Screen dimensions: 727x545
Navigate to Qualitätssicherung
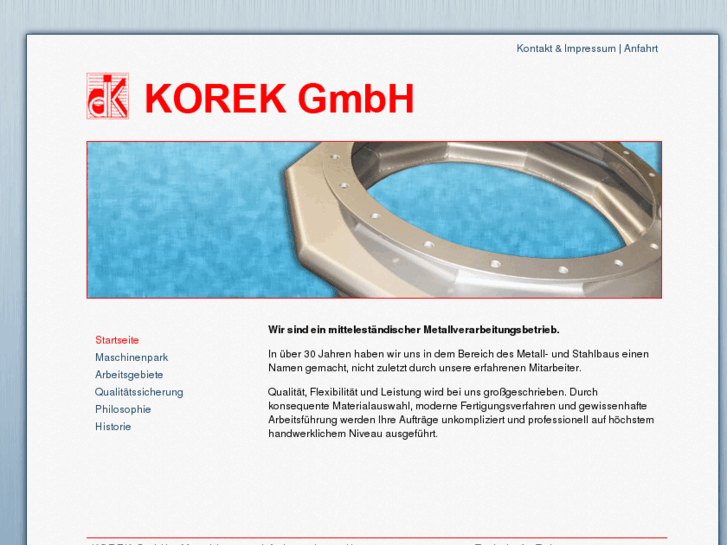pos(139,392)
